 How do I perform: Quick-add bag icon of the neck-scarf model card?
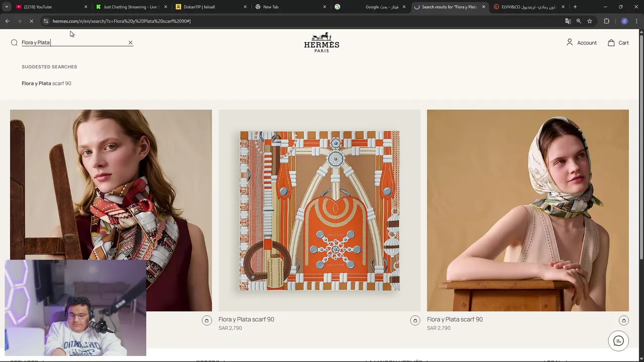click(207, 320)
